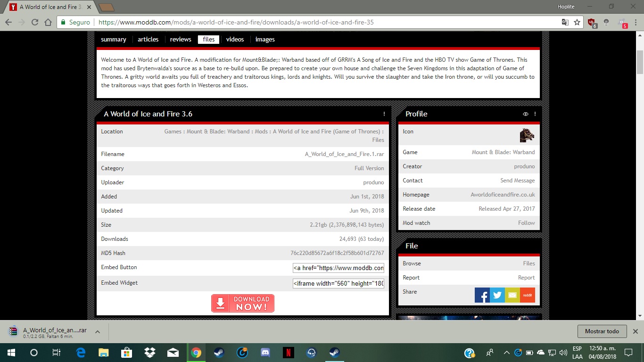644x362 pixels.
Task: Open Send Message contact link
Action: coord(517,181)
